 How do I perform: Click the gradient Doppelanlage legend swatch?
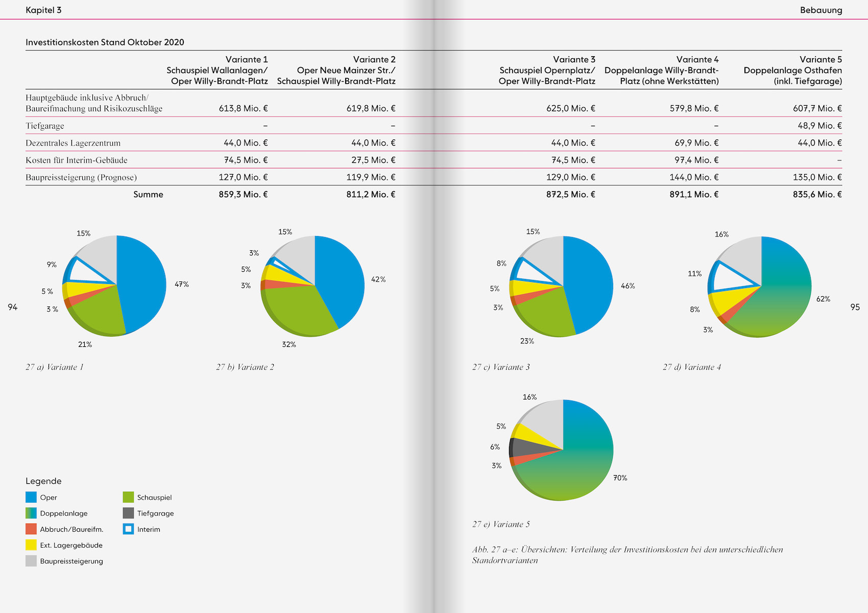[31, 513]
